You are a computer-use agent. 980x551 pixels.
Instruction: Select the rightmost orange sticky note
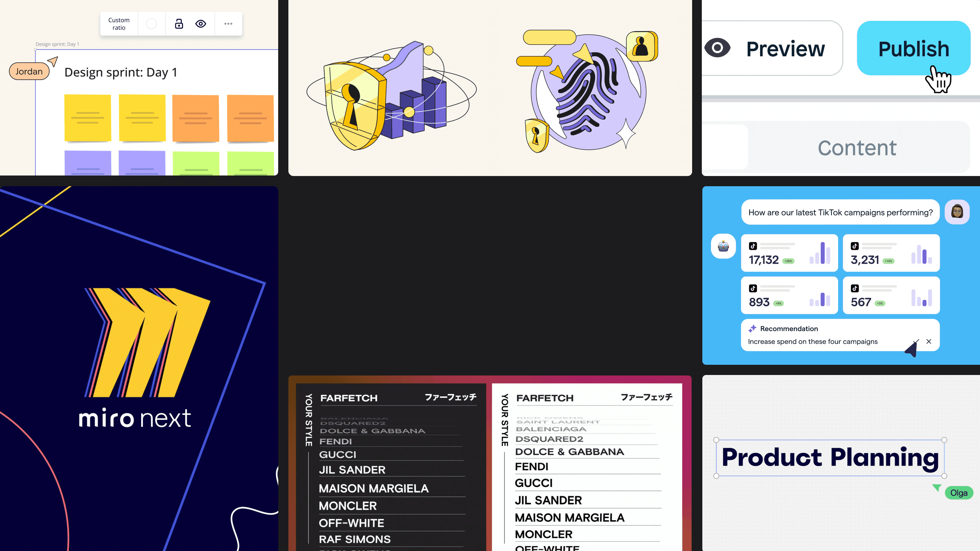[x=250, y=118]
